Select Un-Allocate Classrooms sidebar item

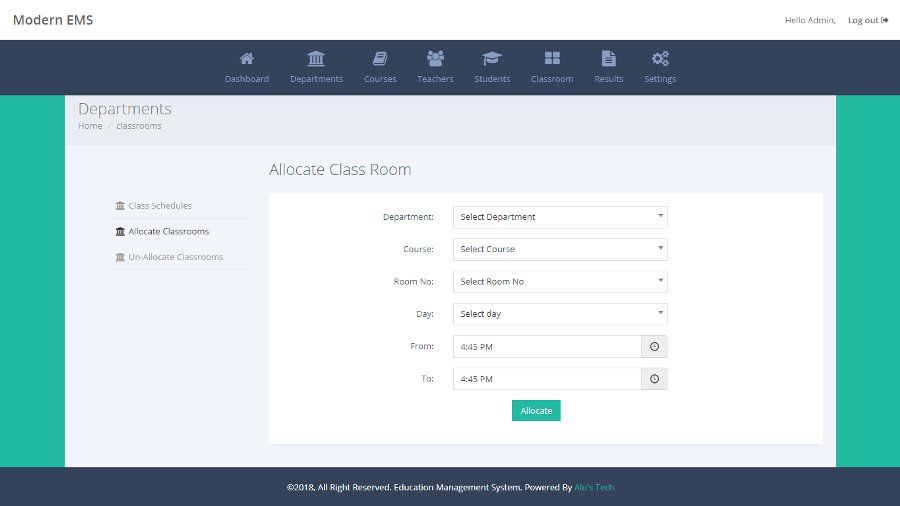pyautogui.click(x=175, y=257)
